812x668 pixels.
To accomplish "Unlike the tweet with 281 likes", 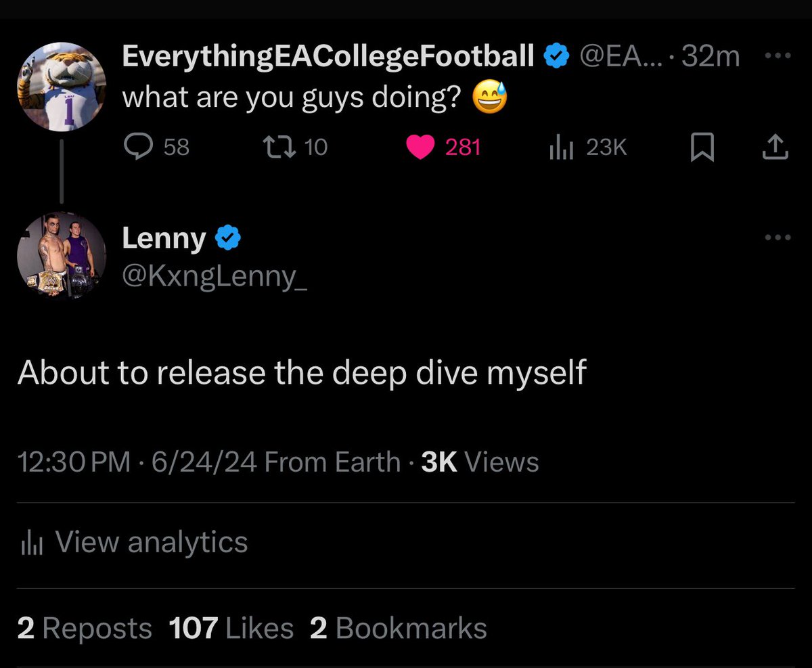I will [x=420, y=147].
